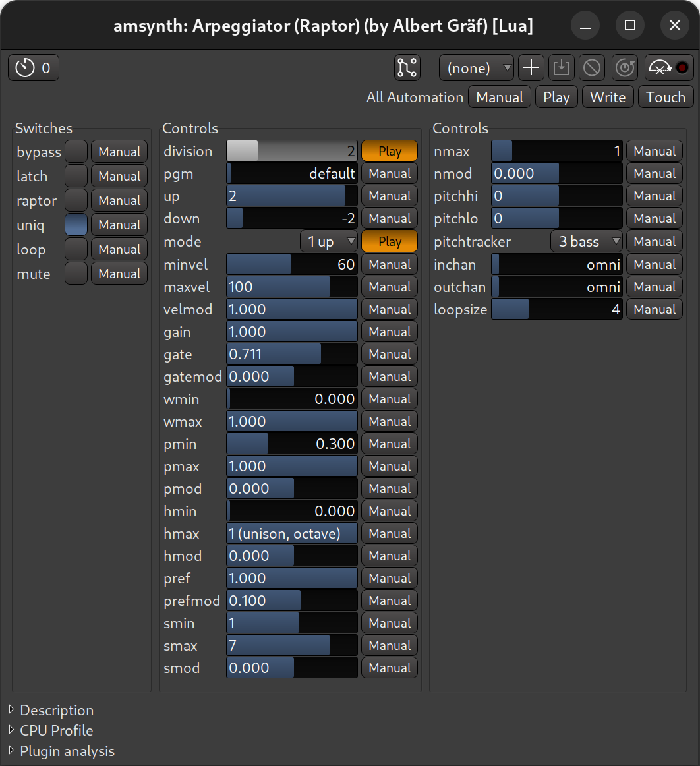This screenshot has height=766, width=700.
Task: Click the gate slider showing 0.711
Action: [292, 354]
